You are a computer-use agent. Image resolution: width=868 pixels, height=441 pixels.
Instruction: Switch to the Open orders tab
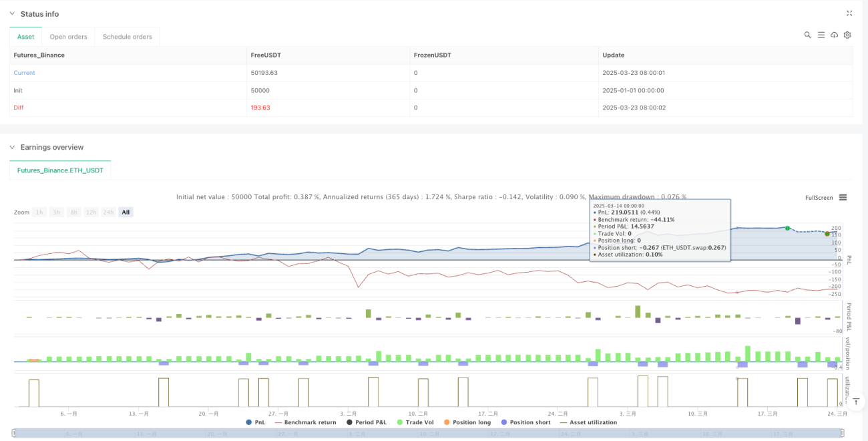68,37
